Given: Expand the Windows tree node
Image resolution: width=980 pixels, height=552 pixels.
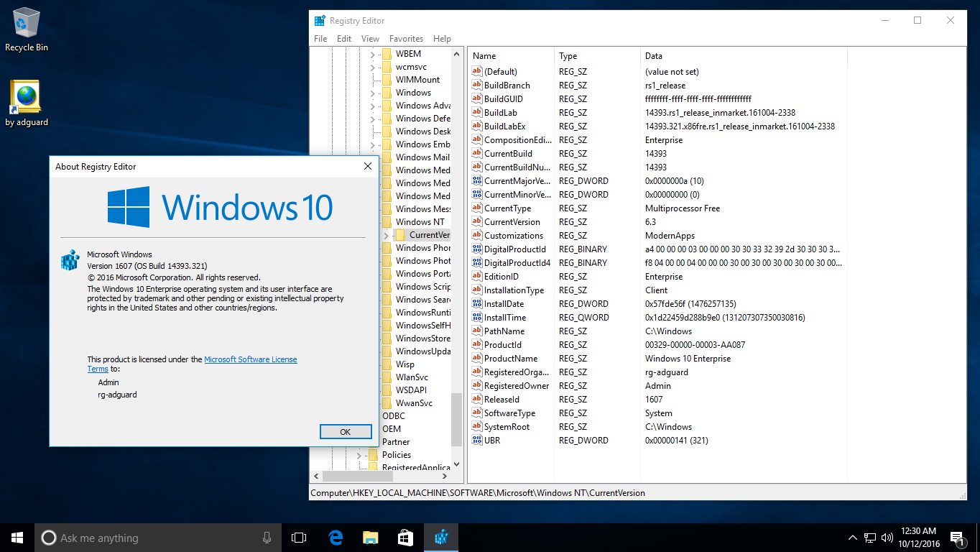Looking at the screenshot, I should point(372,93).
